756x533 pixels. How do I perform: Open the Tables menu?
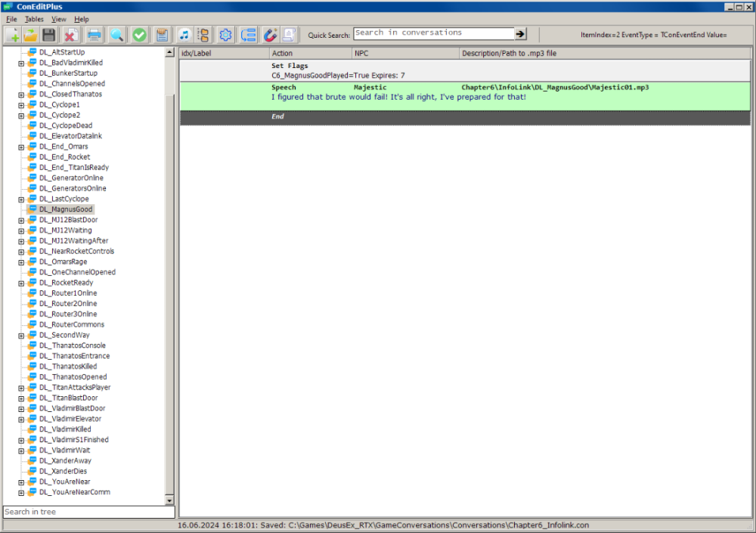pyautogui.click(x=34, y=19)
